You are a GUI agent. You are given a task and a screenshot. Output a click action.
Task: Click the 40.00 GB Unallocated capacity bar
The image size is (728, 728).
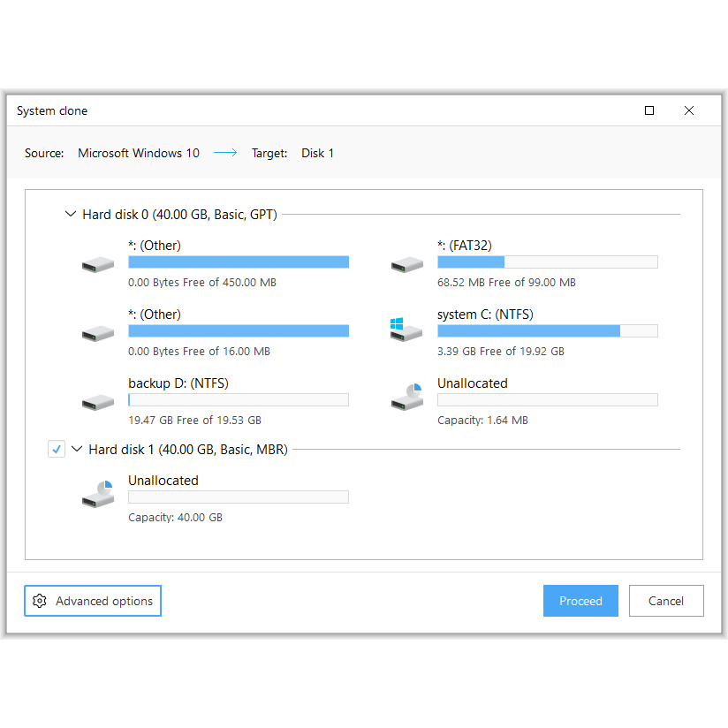point(239,497)
